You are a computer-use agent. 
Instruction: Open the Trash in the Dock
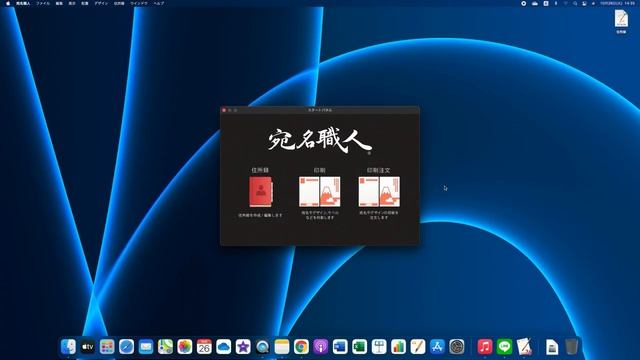571,347
